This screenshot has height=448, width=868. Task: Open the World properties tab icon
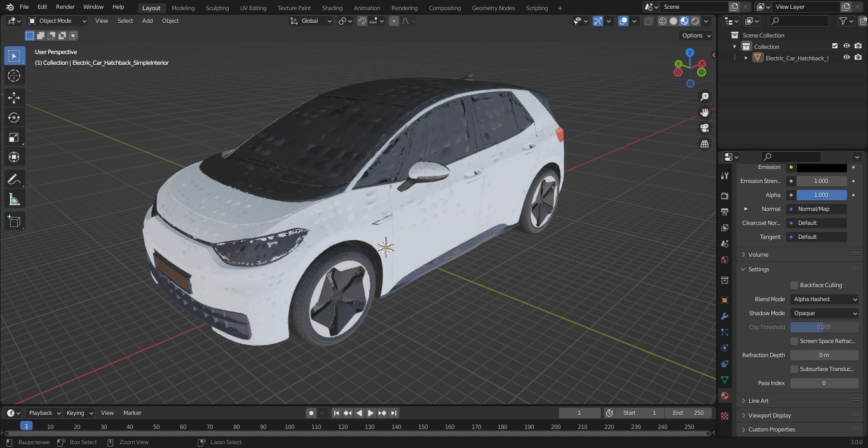click(724, 259)
